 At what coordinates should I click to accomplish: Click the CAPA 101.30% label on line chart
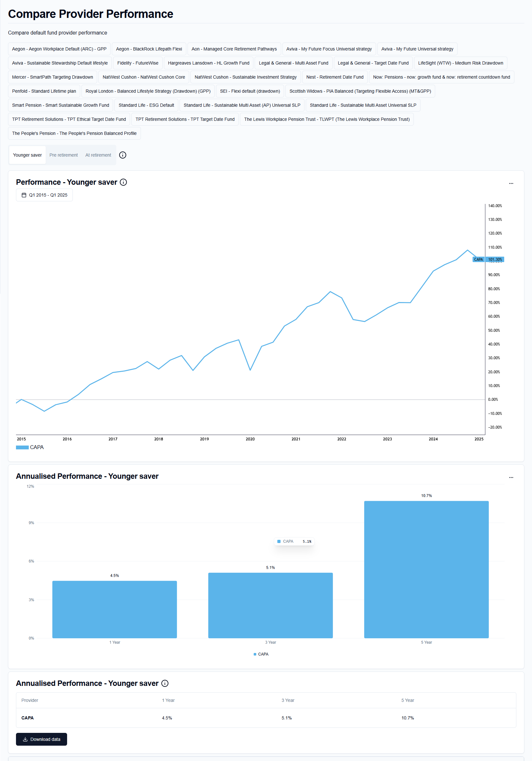click(x=488, y=260)
